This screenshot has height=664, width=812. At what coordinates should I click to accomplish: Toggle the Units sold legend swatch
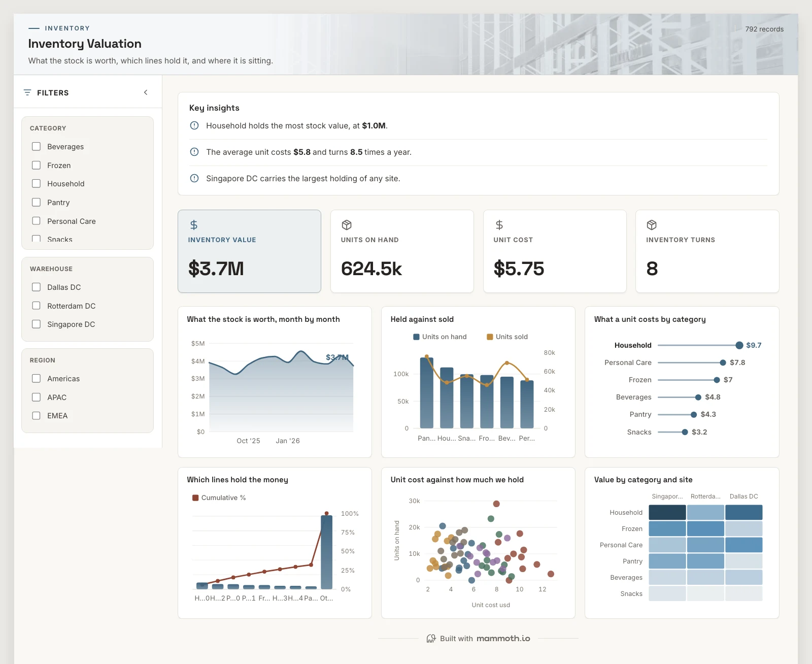tap(490, 337)
